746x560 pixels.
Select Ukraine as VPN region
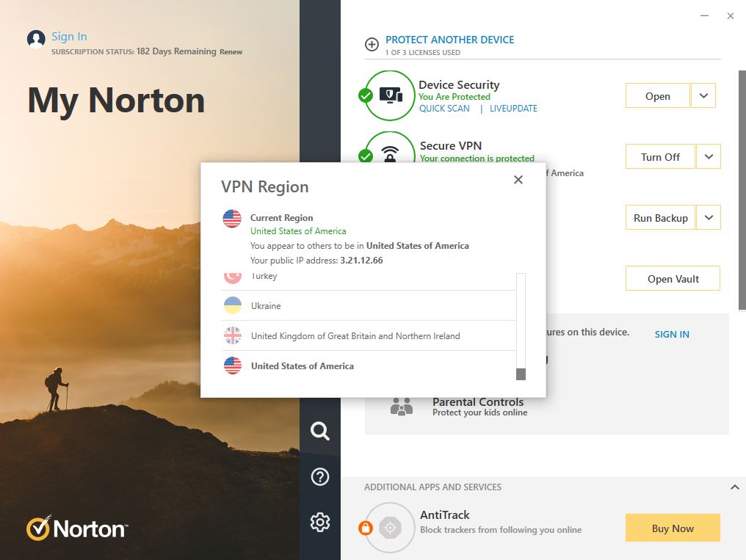[369, 305]
